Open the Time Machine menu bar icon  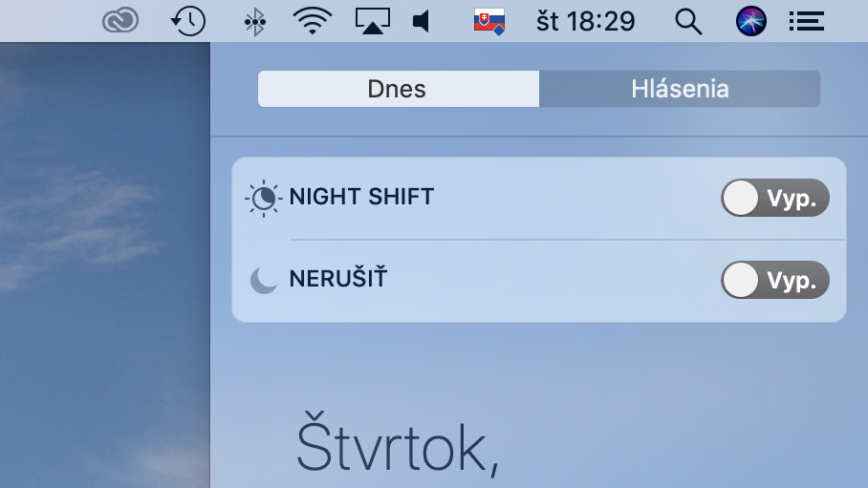pos(187,21)
